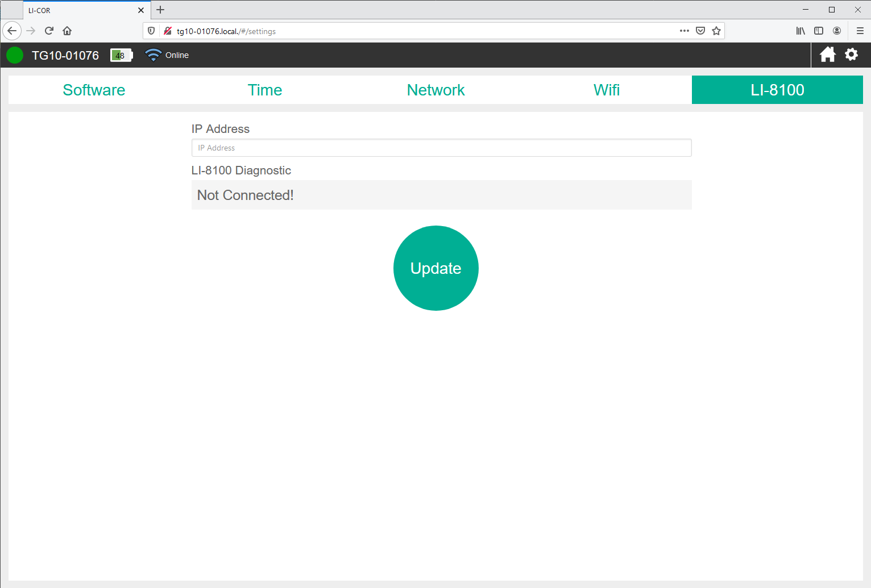Image resolution: width=871 pixels, height=588 pixels.
Task: Open a new browser tab
Action: point(160,10)
